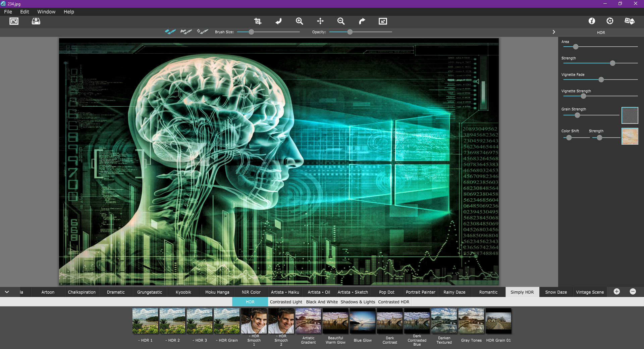Open the File menu
Viewport: 644px width, 349px height.
[8, 12]
